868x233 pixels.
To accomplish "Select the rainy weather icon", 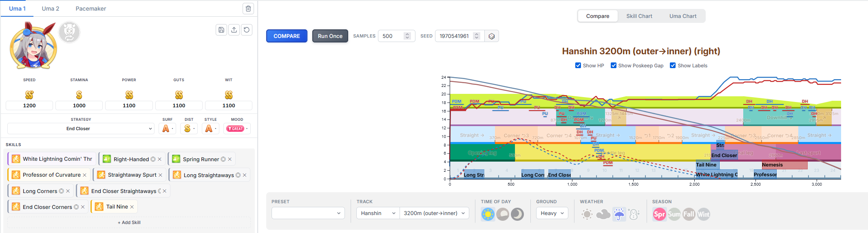I will pyautogui.click(x=619, y=214).
